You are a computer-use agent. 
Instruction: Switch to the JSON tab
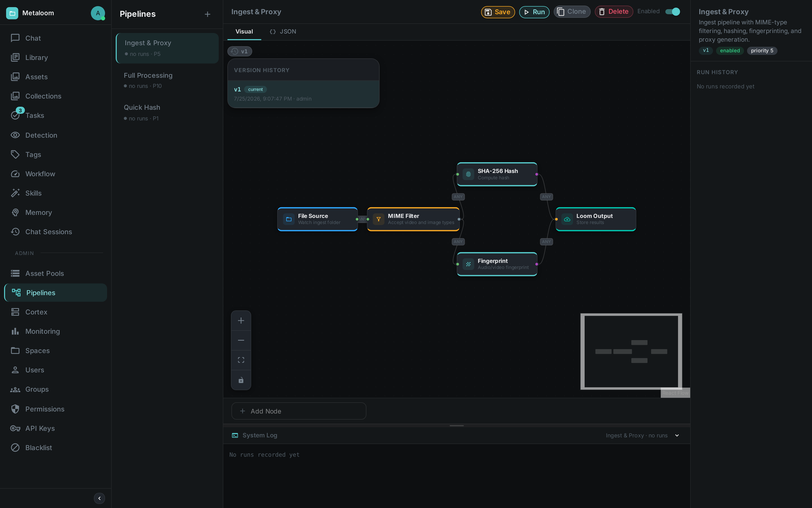click(283, 31)
